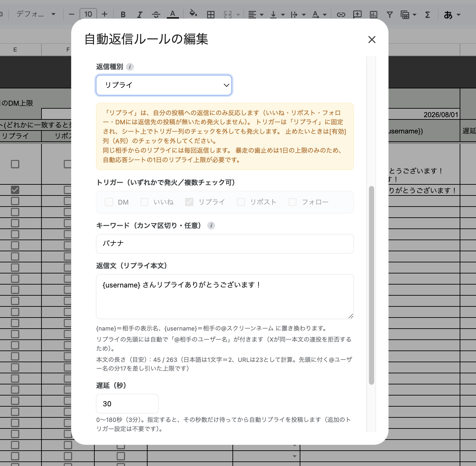Click the font size box showing 10

click(x=88, y=14)
